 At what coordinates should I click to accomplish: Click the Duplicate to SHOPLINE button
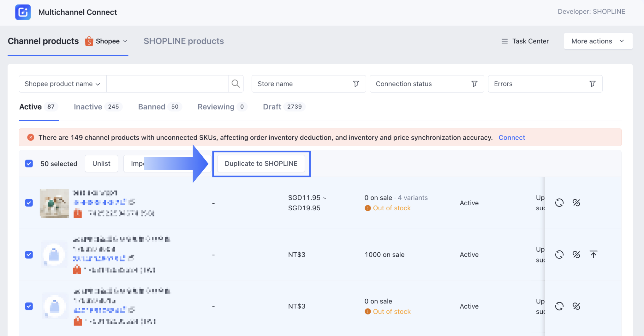click(261, 164)
